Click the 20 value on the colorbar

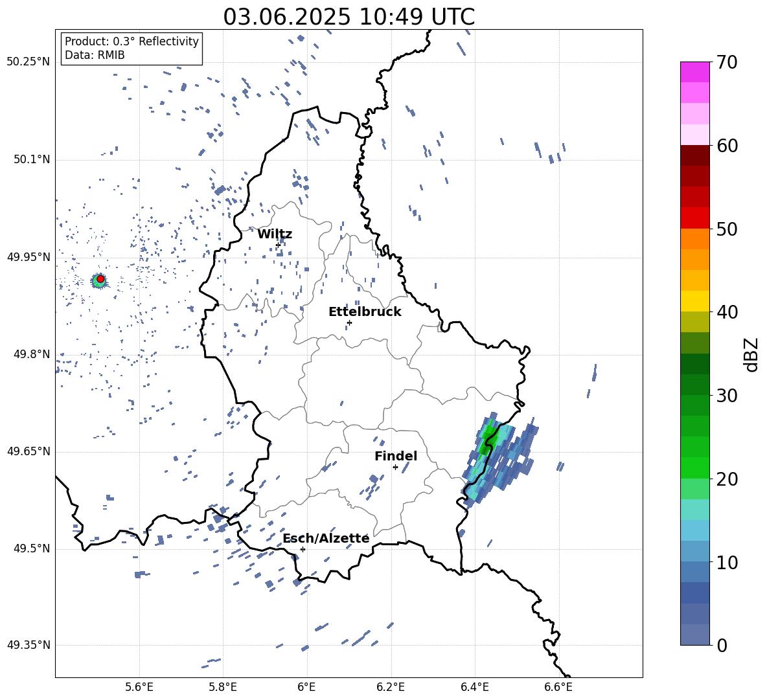click(x=727, y=479)
